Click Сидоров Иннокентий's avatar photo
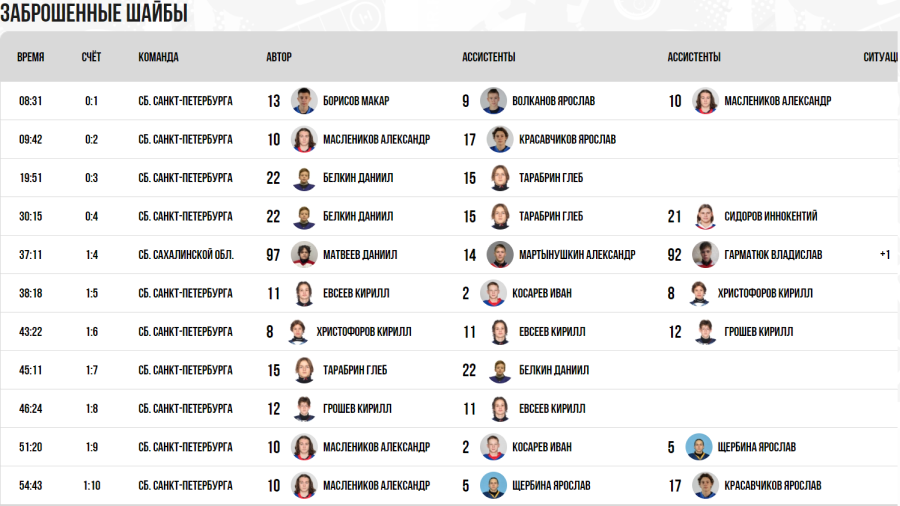Viewport: 900px width, 506px height. pyautogui.click(x=705, y=216)
